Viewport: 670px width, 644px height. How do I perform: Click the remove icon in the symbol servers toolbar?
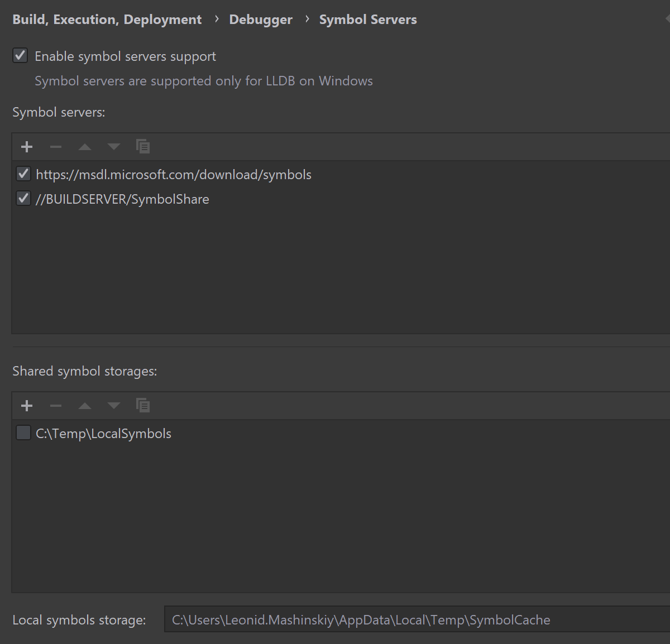[55, 146]
